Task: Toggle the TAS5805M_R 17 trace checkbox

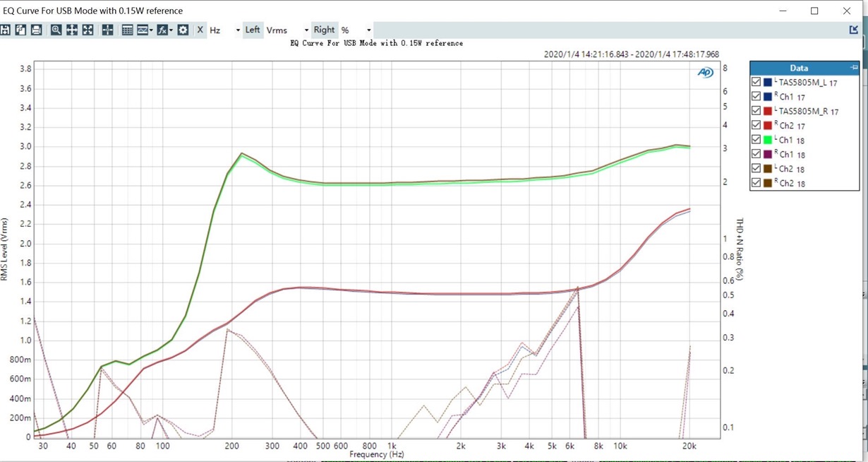Action: pyautogui.click(x=757, y=112)
